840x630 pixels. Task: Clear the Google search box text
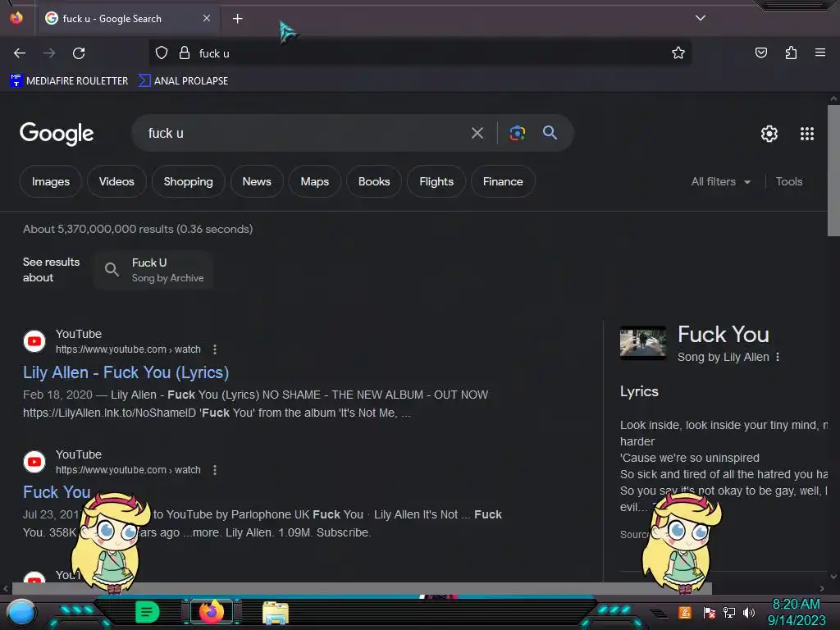coord(477,133)
